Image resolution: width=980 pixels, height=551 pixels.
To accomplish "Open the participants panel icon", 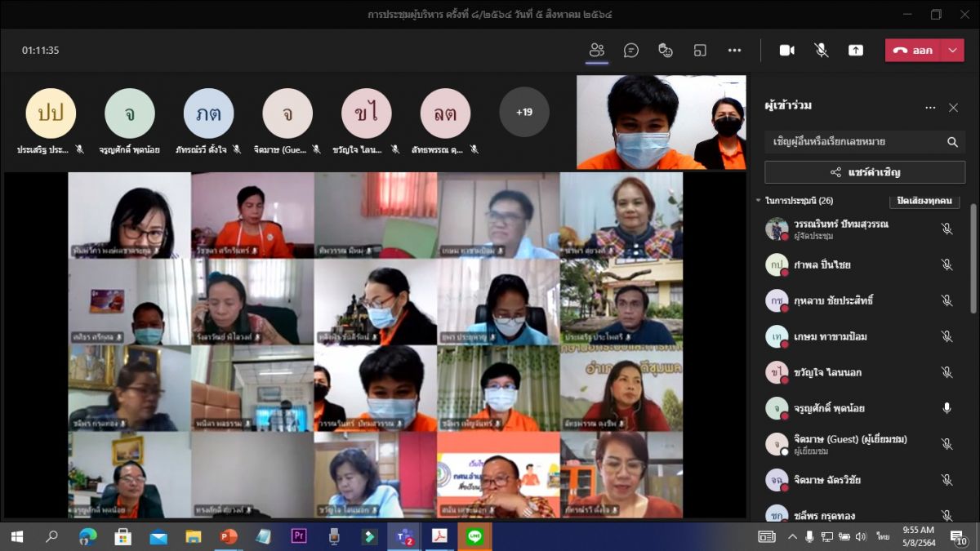I will click(x=597, y=51).
